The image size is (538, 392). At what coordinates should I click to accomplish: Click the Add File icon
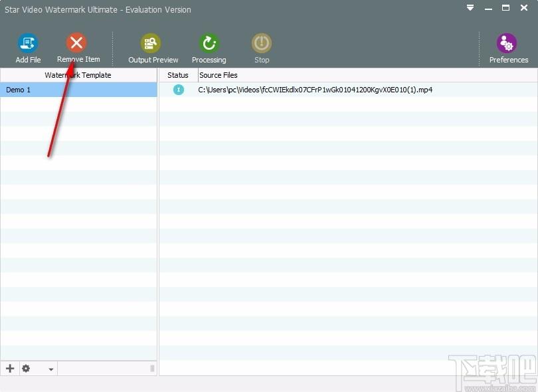(x=28, y=43)
